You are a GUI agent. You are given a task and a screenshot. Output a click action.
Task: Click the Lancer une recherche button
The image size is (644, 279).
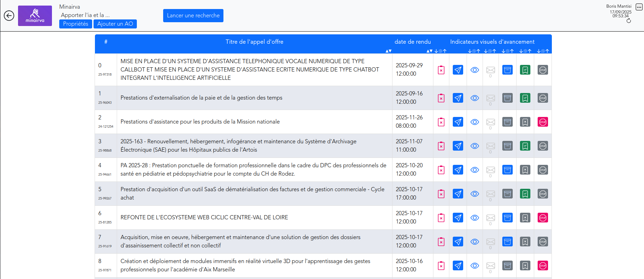193,16
